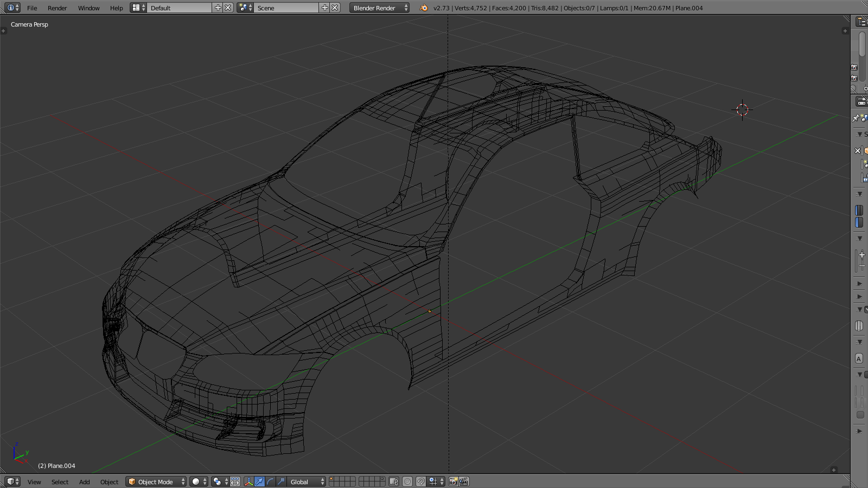The width and height of the screenshot is (868, 488).
Task: Remove modifier with the X button
Action: (x=858, y=151)
